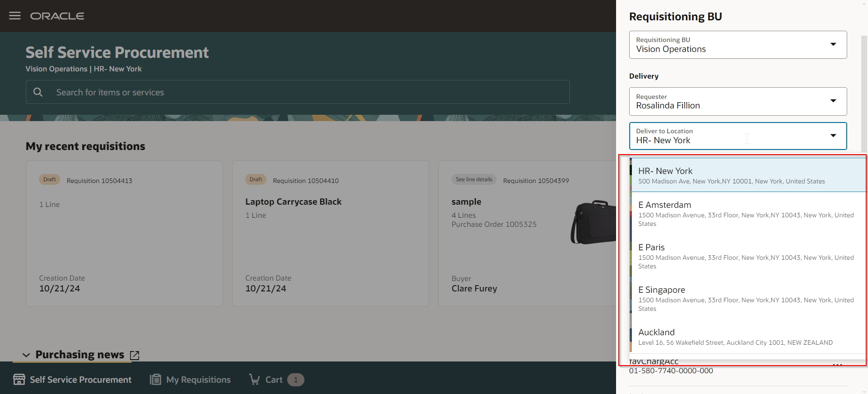Click buyer name Clare Furey

(x=474, y=289)
